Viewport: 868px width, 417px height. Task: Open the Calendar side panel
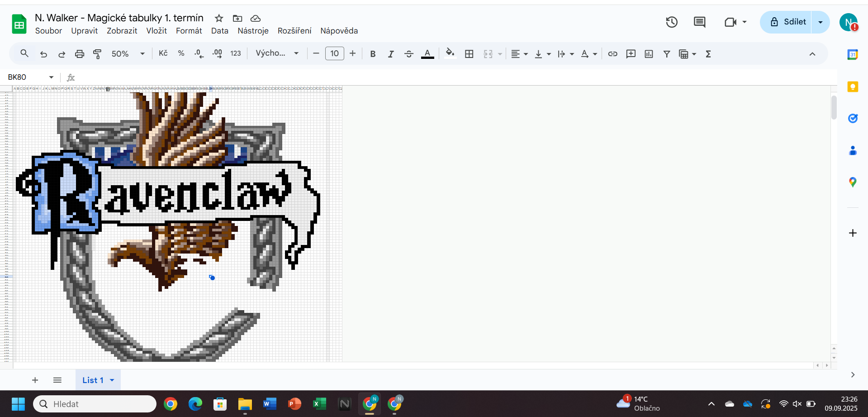click(853, 54)
